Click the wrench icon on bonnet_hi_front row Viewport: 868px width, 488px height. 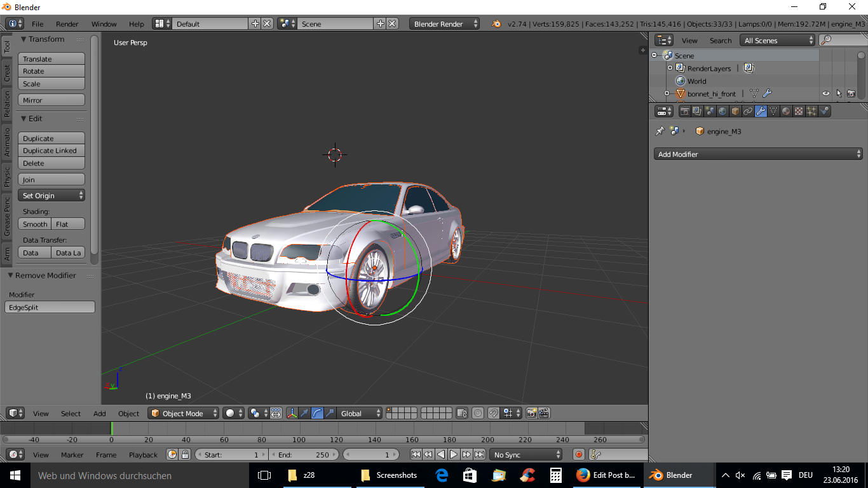tap(767, 93)
